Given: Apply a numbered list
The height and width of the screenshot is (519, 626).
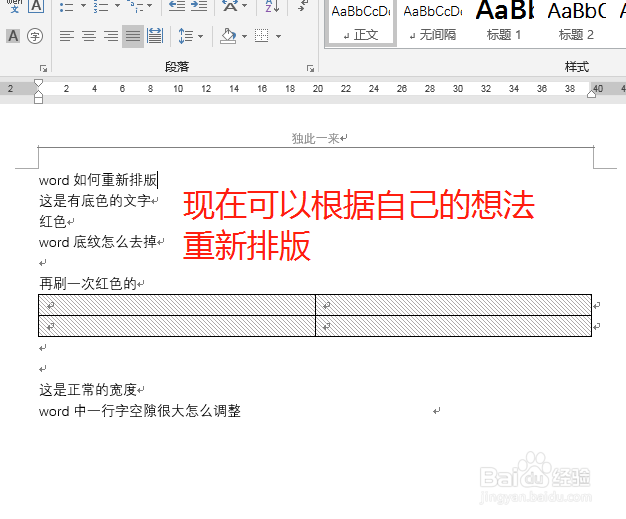Looking at the screenshot, I should tap(100, 6).
